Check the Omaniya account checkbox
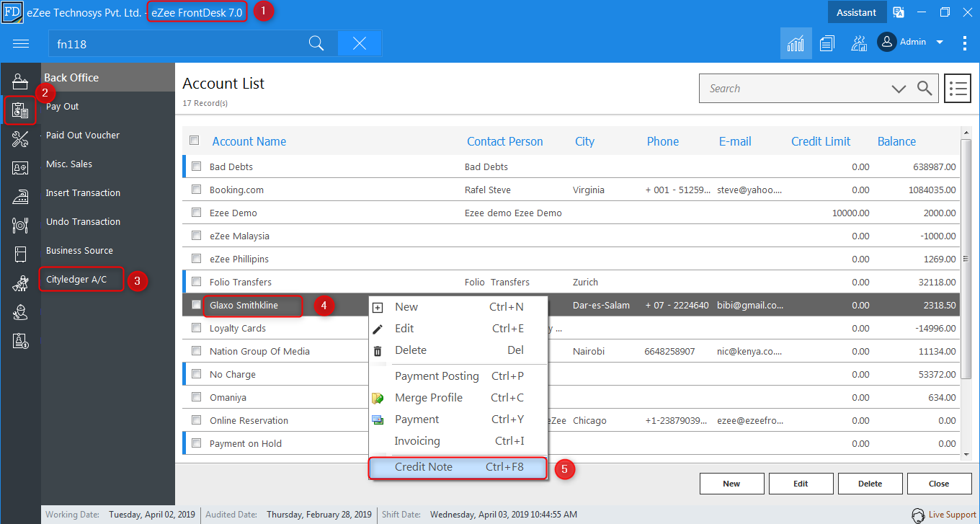This screenshot has height=524, width=980. (x=196, y=397)
